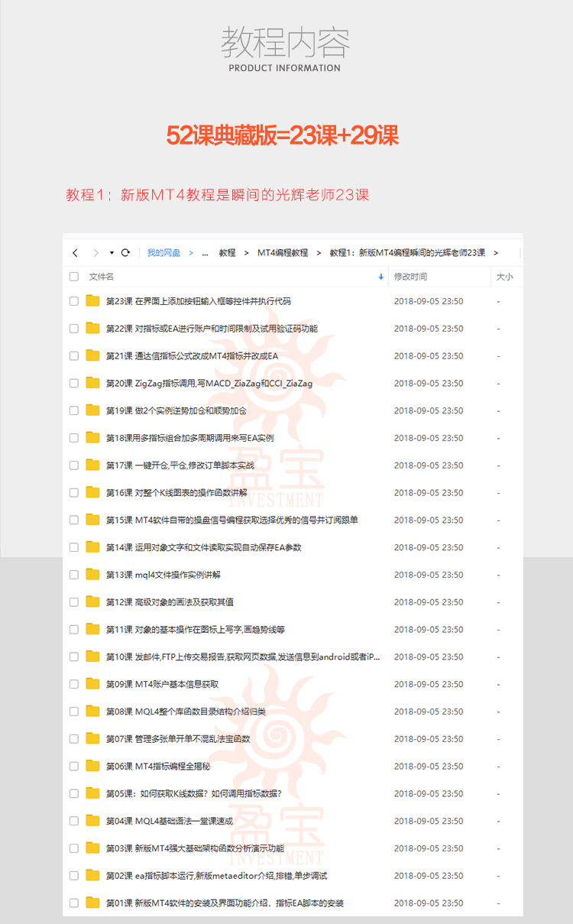Check the box for 第18课 folder
573x924 pixels.
click(x=74, y=438)
